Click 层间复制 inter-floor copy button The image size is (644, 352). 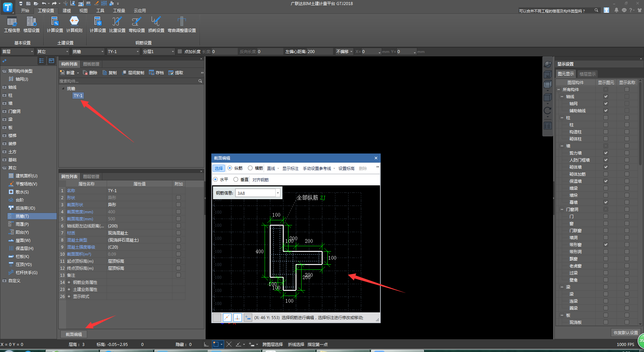tap(133, 73)
